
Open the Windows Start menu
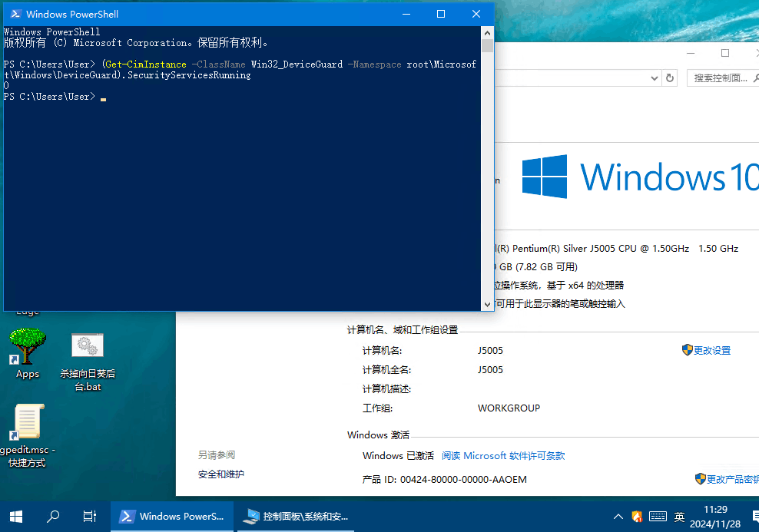pyautogui.click(x=16, y=517)
